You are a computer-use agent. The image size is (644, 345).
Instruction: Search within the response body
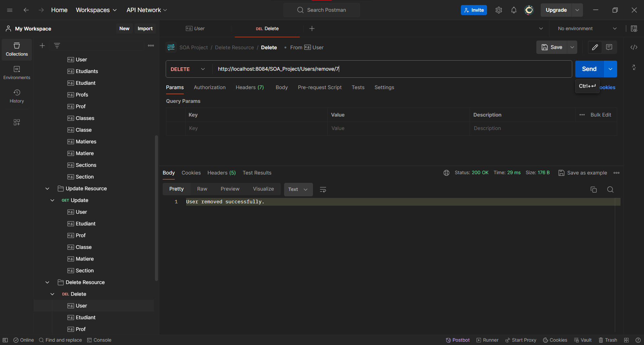coord(610,190)
